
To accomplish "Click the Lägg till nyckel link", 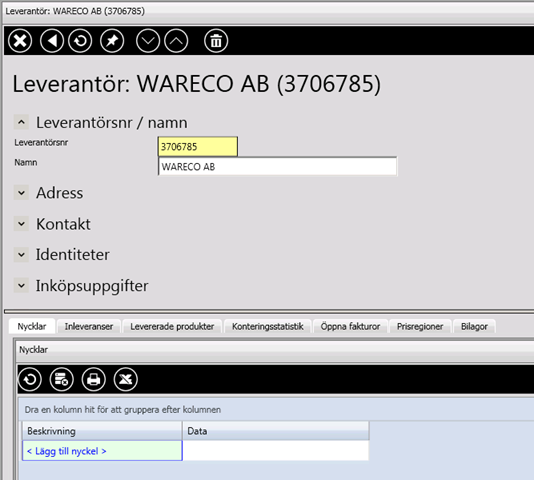I will [x=66, y=451].
